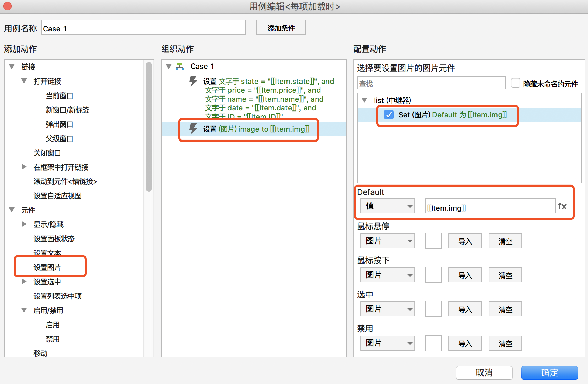Click the 鼠标按下 image preview box
The height and width of the screenshot is (384, 588).
433,275
